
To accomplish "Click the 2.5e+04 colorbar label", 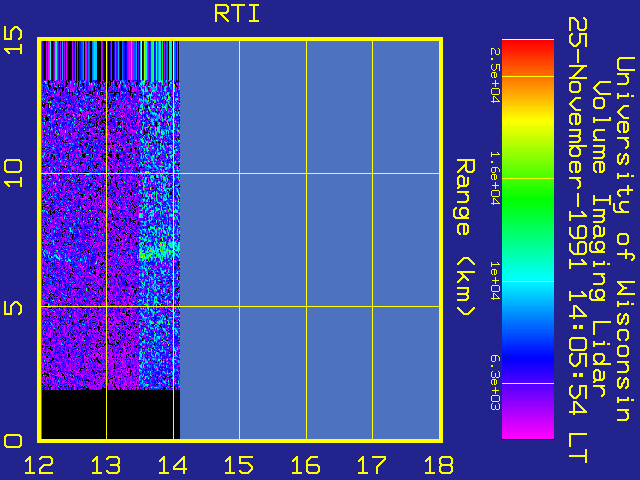I will pyautogui.click(x=495, y=76).
